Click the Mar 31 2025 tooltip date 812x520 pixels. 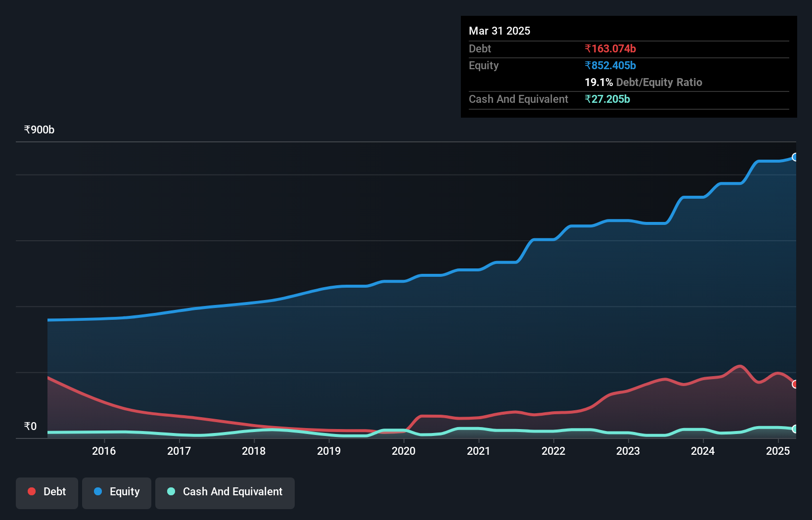tap(499, 31)
